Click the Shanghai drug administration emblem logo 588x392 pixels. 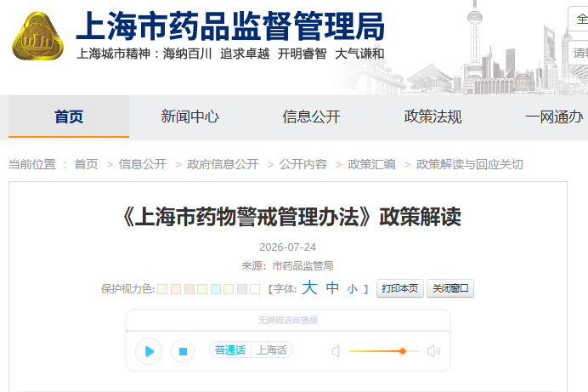pyautogui.click(x=38, y=36)
